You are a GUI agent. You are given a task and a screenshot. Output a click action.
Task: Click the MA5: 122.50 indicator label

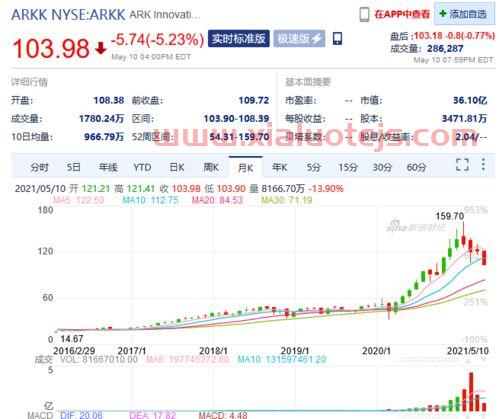pos(79,200)
